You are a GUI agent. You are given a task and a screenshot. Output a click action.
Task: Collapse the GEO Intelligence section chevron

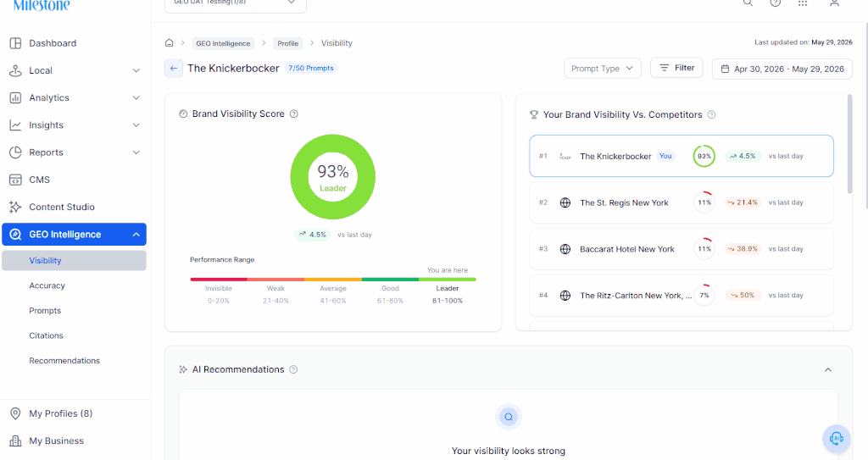click(x=136, y=235)
